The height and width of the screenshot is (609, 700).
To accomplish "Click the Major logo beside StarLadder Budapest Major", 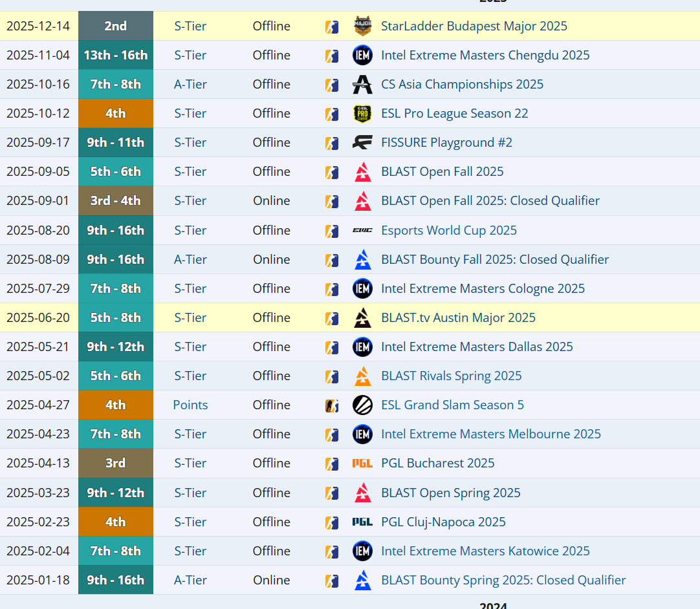I will pos(362,26).
